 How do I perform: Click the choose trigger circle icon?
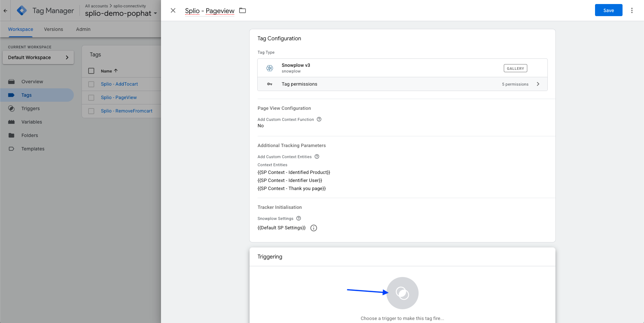[402, 293]
